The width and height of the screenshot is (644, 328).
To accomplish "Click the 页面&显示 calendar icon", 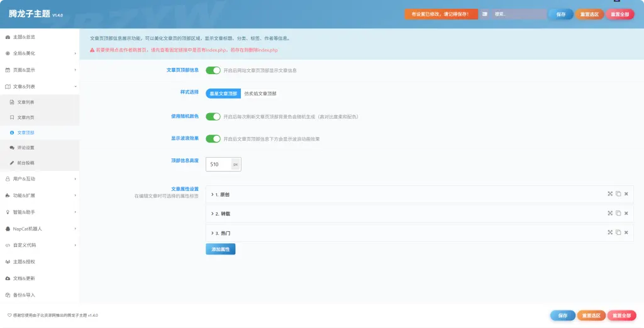I will pos(8,70).
